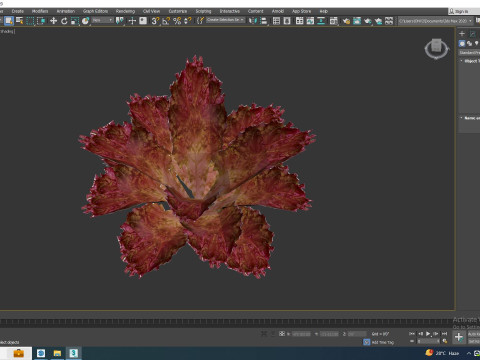
Task: Select the Select Object tool
Action: coord(9,21)
